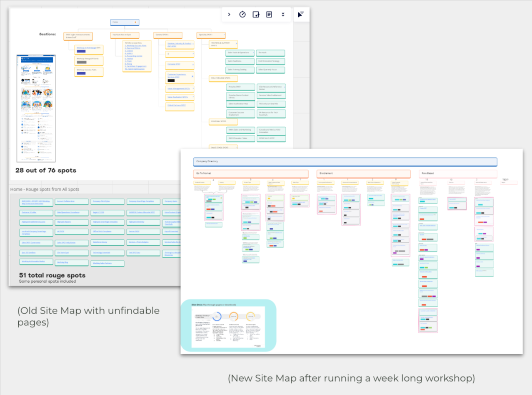Open the Value Management SPOTs link
The image size is (532, 395).
[180, 89]
